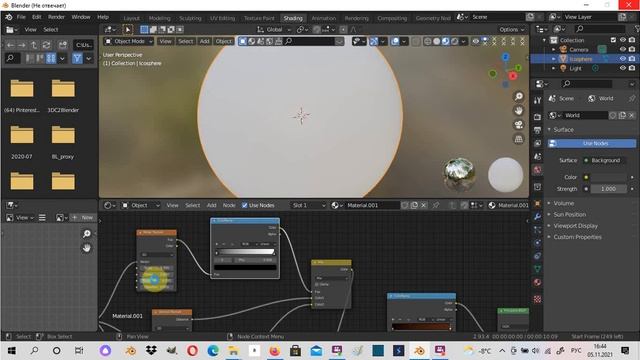Open the File menu
The width and height of the screenshot is (640, 360).
pos(21,17)
